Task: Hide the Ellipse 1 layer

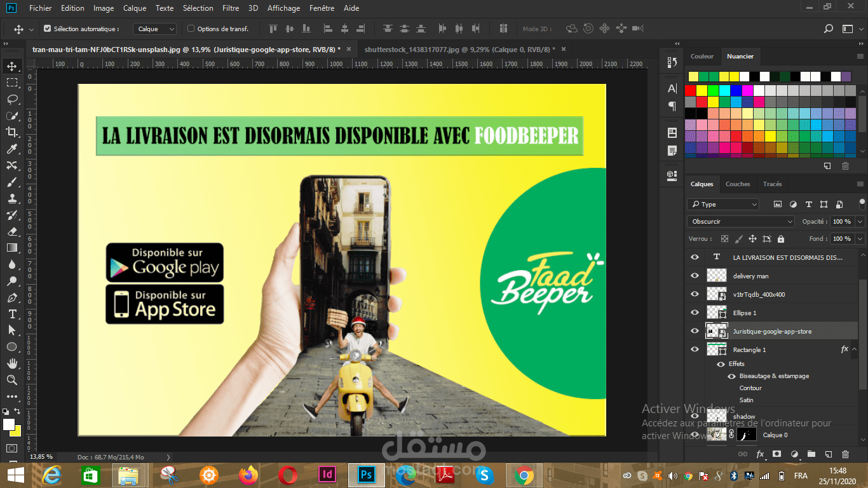Action: coord(695,313)
